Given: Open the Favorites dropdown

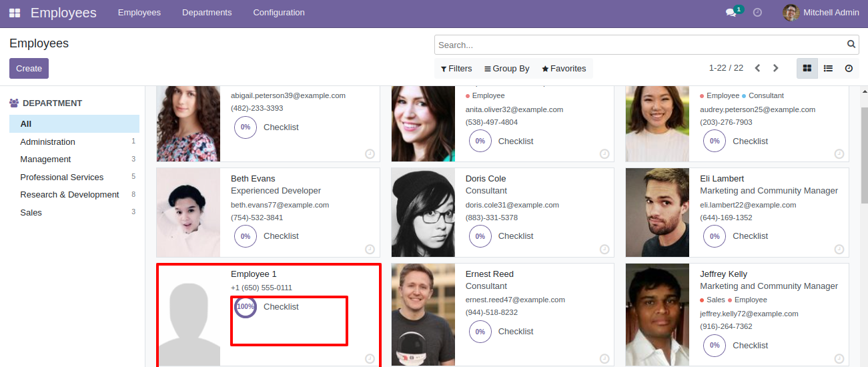Looking at the screenshot, I should pyautogui.click(x=564, y=68).
